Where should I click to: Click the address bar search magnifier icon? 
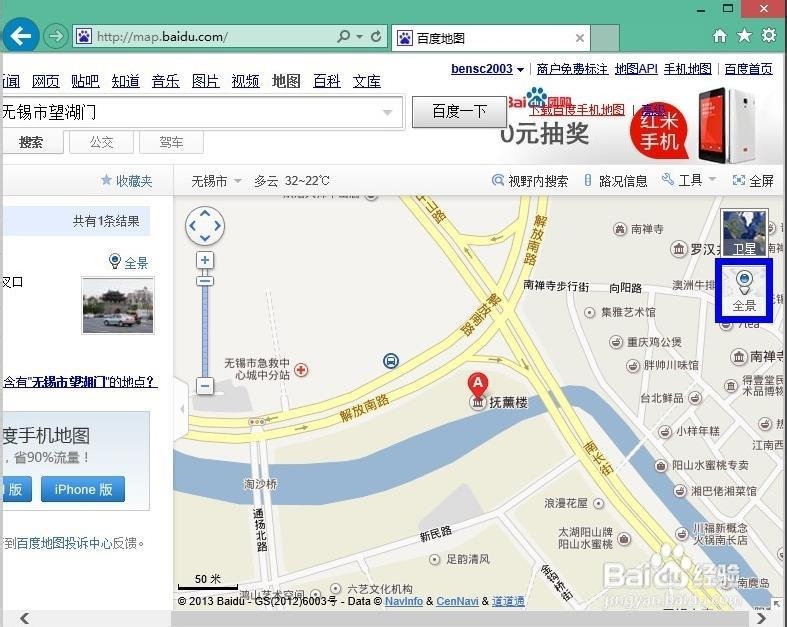343,36
